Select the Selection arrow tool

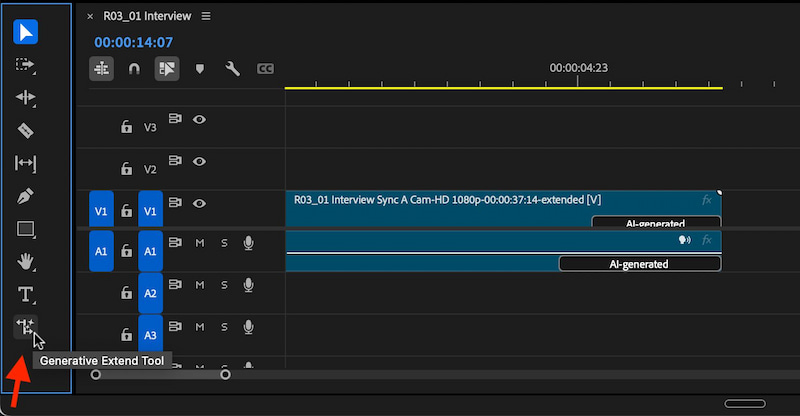(x=25, y=32)
